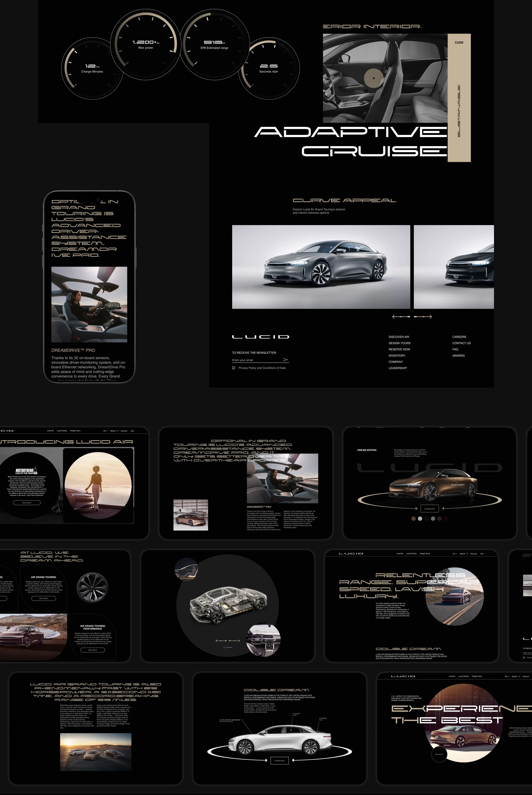The image size is (532, 795).
Task: Click the Configuration button under the brown car
Action: [430, 509]
